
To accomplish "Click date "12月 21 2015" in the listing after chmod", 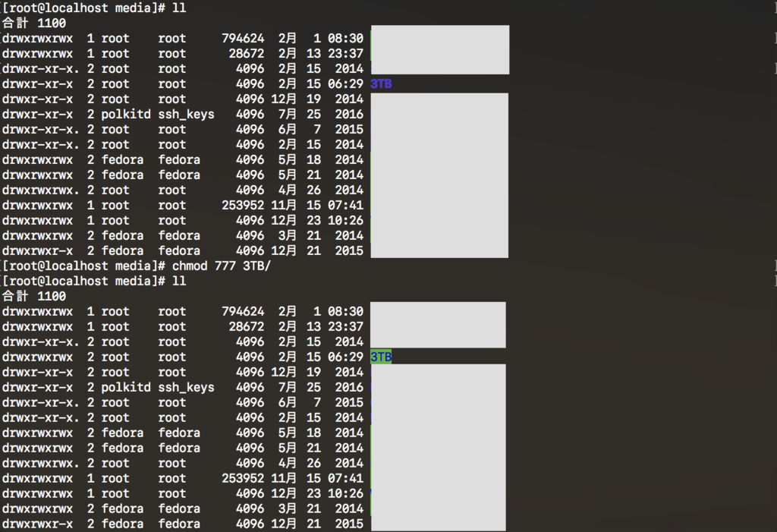I will click(x=317, y=524).
